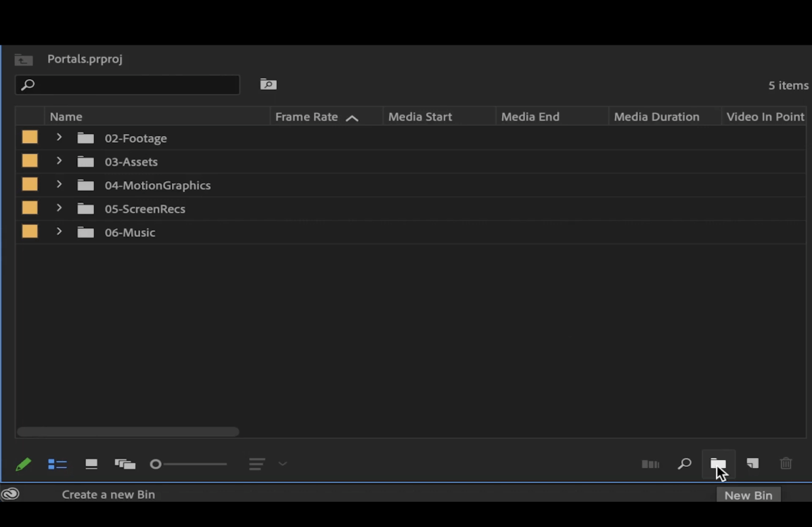The width and height of the screenshot is (812, 527).
Task: Click the Clear trash icon
Action: pos(786,463)
